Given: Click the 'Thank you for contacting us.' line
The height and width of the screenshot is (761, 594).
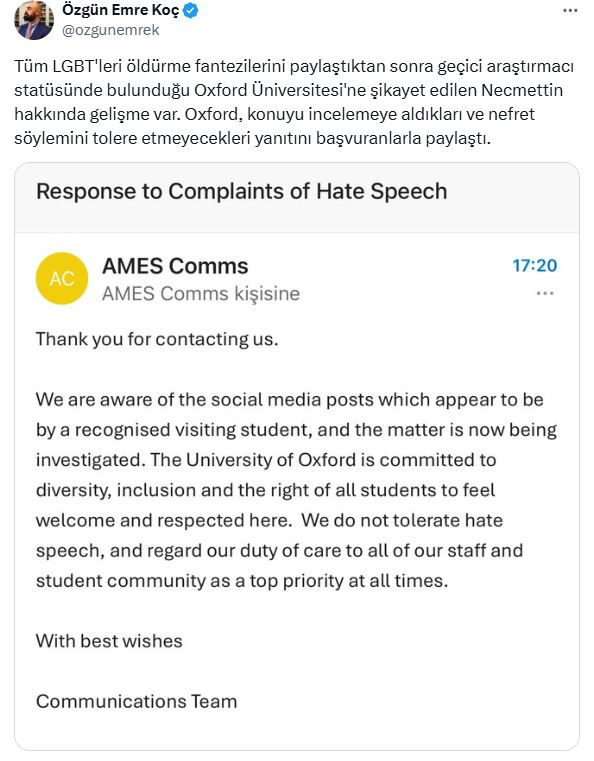Looking at the screenshot, I should point(157,339).
